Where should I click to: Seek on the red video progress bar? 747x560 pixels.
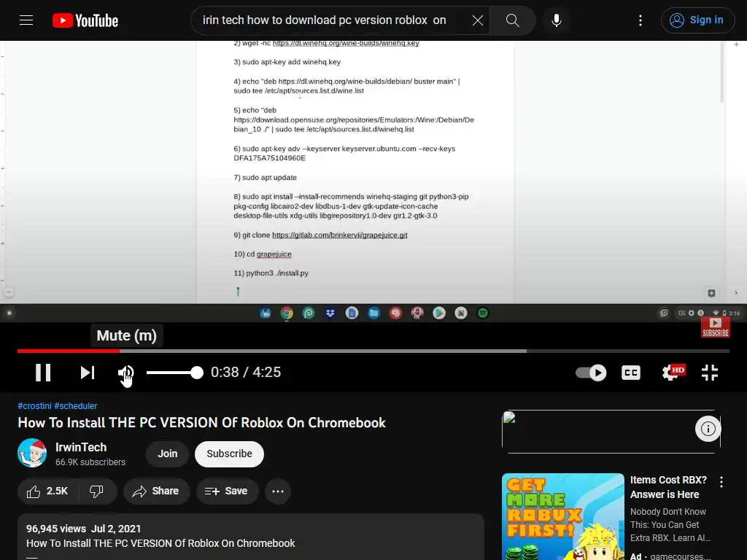(69, 351)
